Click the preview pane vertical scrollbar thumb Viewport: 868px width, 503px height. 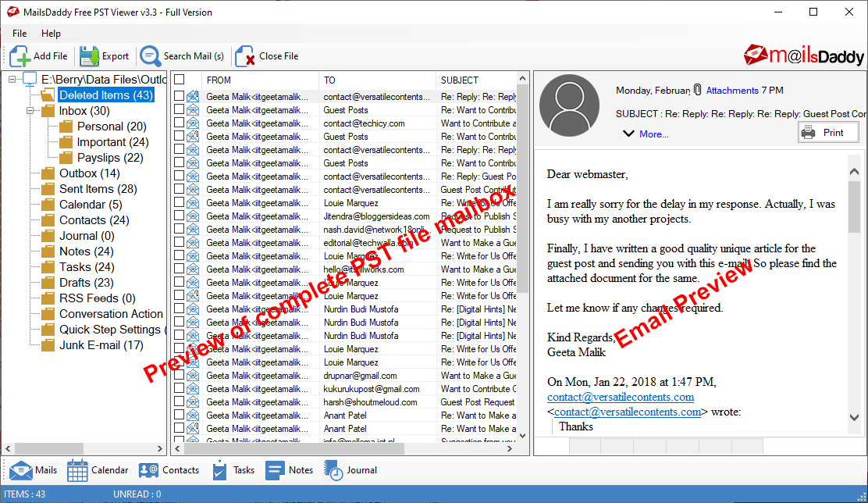(x=854, y=206)
